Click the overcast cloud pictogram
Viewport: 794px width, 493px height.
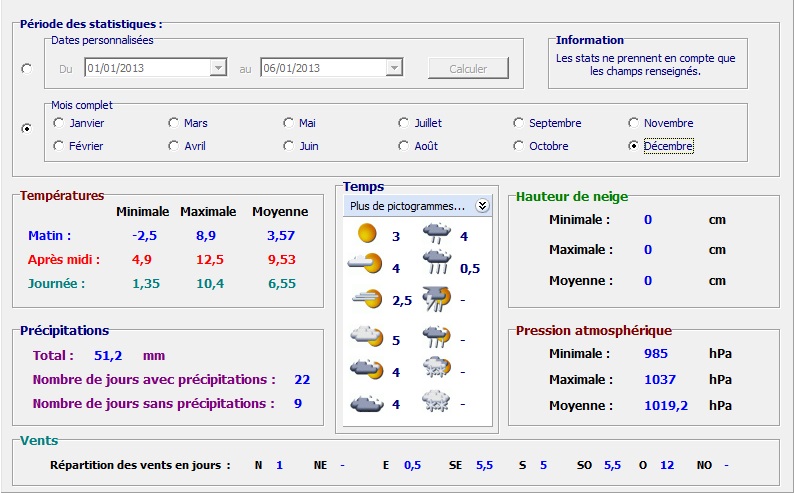click(x=367, y=403)
